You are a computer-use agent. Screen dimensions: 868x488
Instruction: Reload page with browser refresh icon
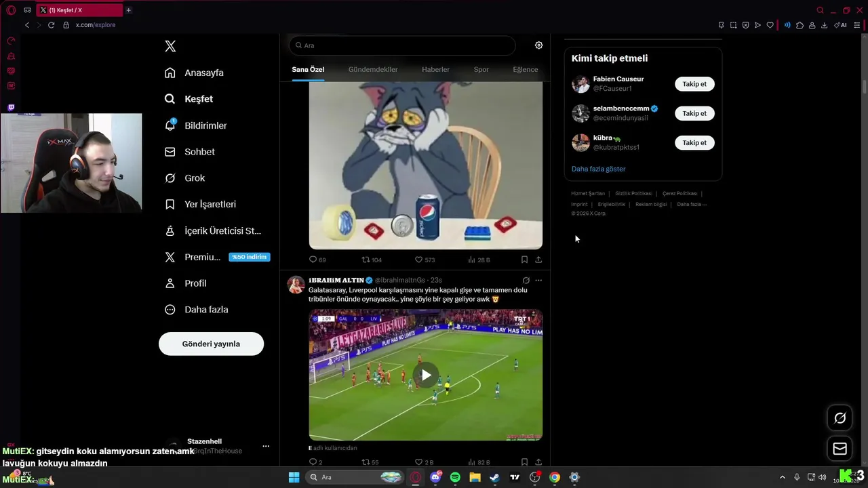51,25
